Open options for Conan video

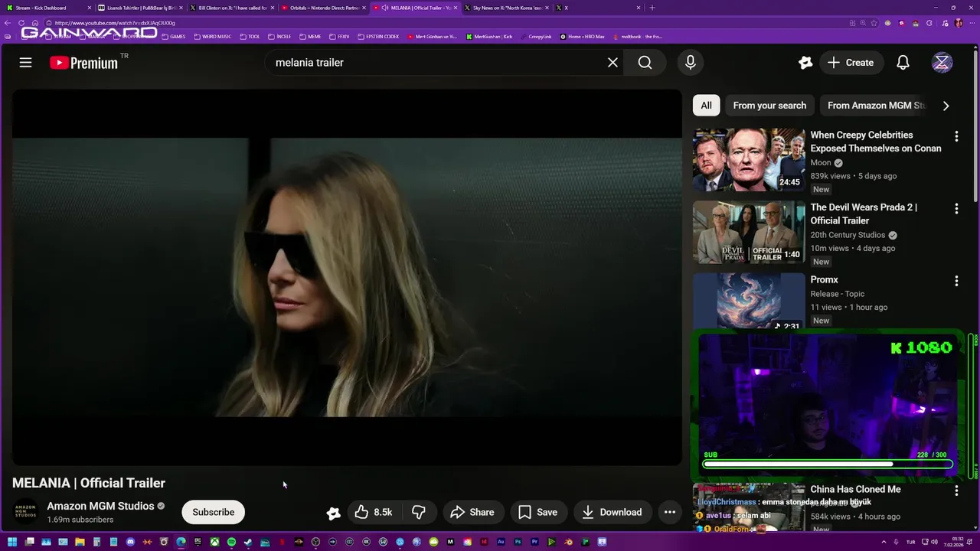point(956,136)
